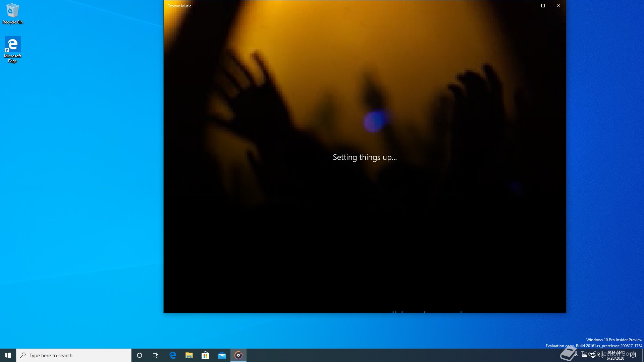The height and width of the screenshot is (362, 644).
Task: Open the volume control tray icon
Action: click(600, 355)
